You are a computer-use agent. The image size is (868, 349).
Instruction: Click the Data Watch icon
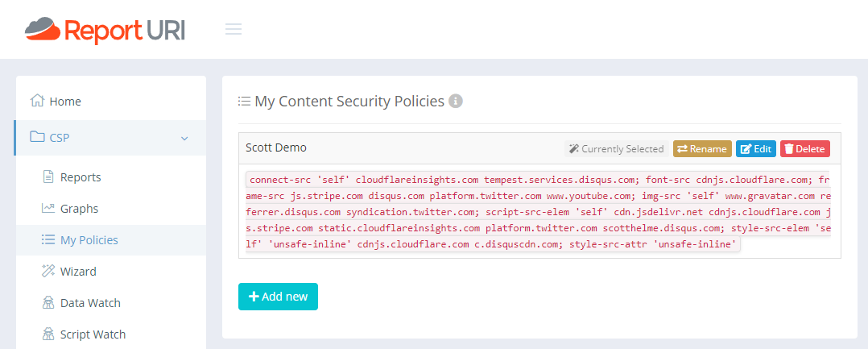click(48, 303)
